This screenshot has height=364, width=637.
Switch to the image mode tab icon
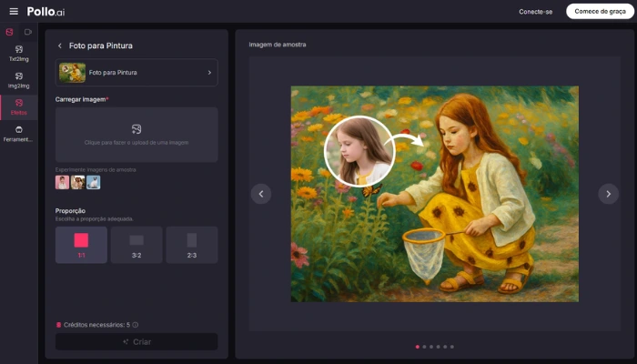pyautogui.click(x=9, y=32)
